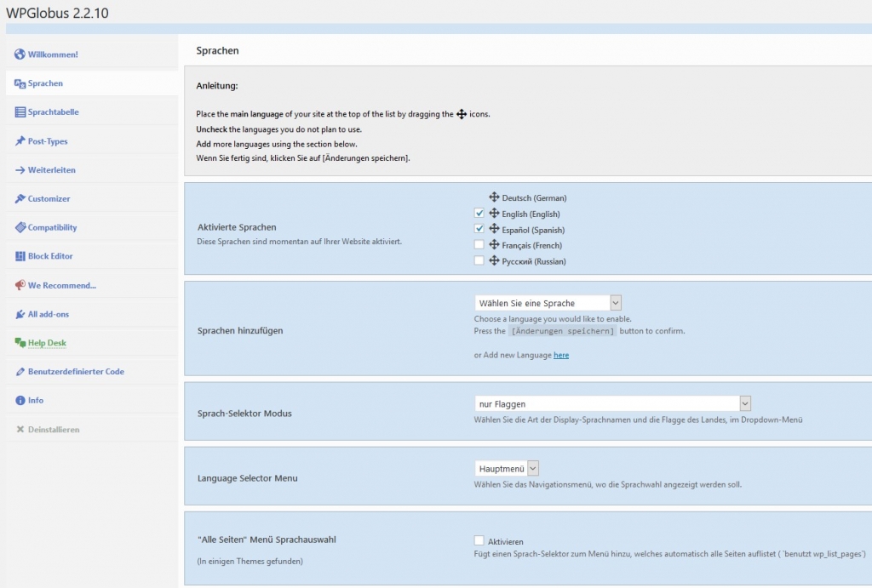Click the 'Sprach-Selektor Modus' setting label
Image resolution: width=872 pixels, height=588 pixels.
tap(244, 414)
